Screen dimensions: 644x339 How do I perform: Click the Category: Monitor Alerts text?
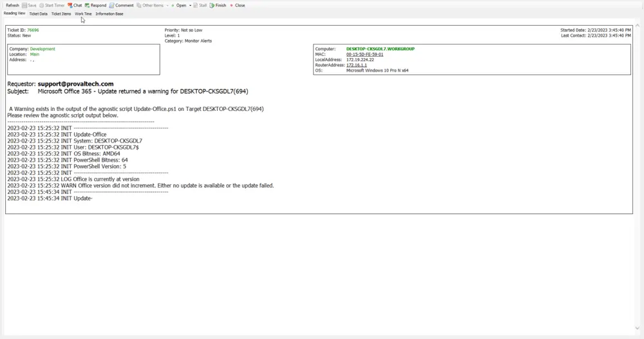(188, 41)
